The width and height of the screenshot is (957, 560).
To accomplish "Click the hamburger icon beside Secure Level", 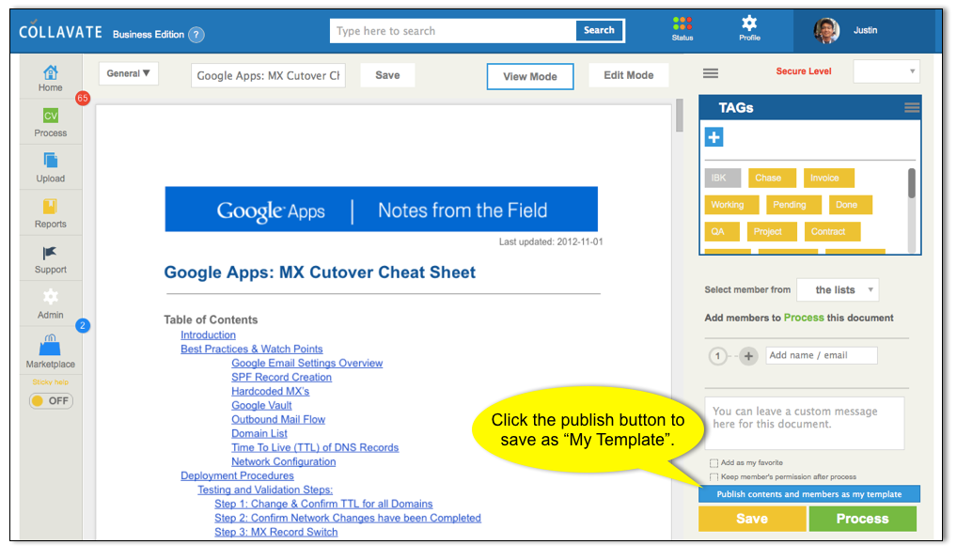I will (711, 73).
